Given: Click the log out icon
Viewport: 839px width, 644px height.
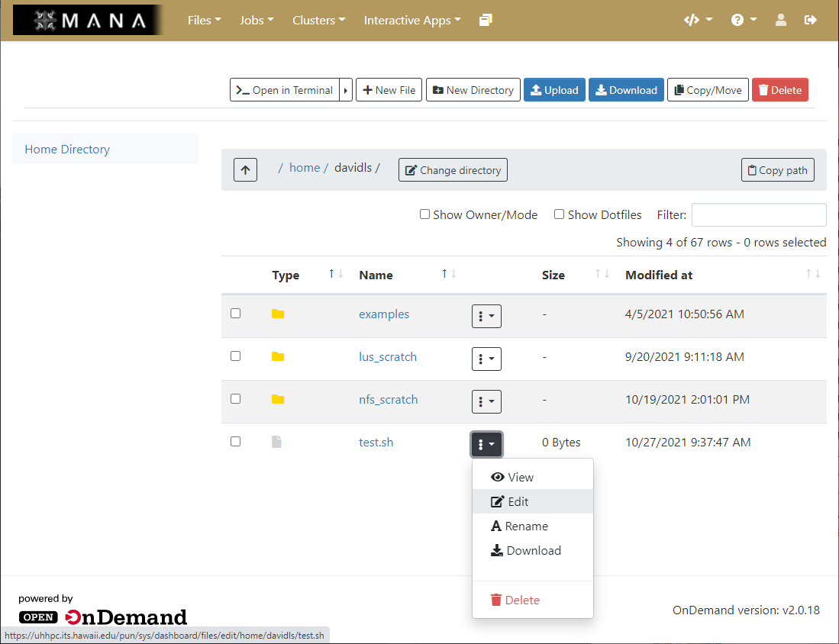Looking at the screenshot, I should [x=811, y=21].
